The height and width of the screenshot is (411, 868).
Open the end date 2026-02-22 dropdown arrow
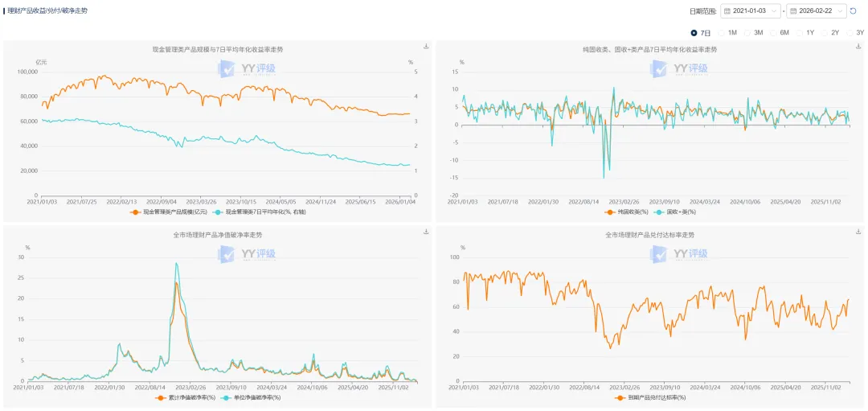pyautogui.click(x=841, y=10)
